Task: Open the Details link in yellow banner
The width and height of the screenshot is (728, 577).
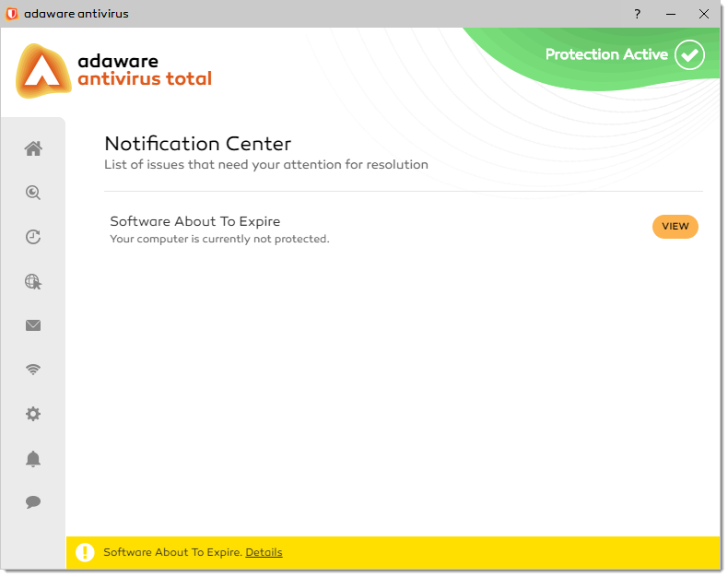Action: pyautogui.click(x=264, y=552)
